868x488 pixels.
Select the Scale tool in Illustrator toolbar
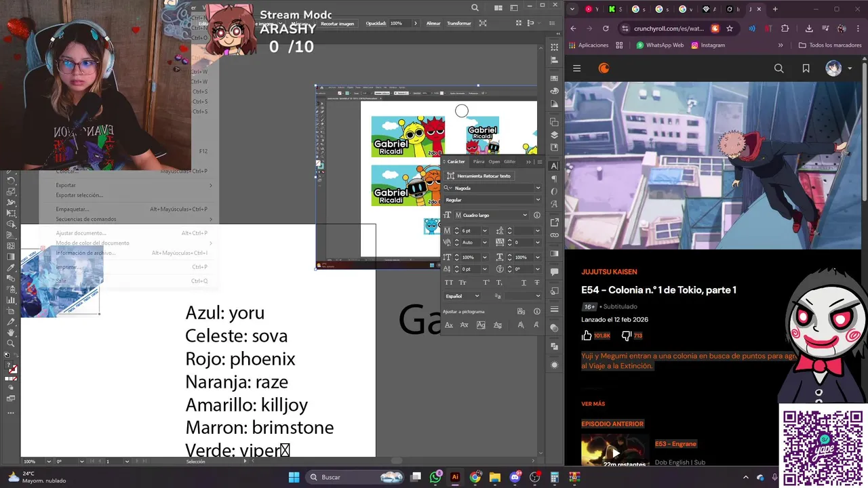click(x=11, y=192)
